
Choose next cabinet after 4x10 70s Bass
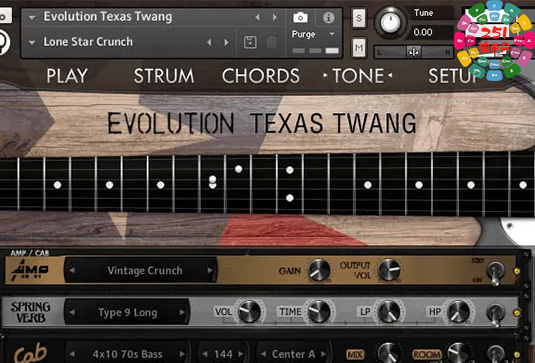tap(183, 354)
